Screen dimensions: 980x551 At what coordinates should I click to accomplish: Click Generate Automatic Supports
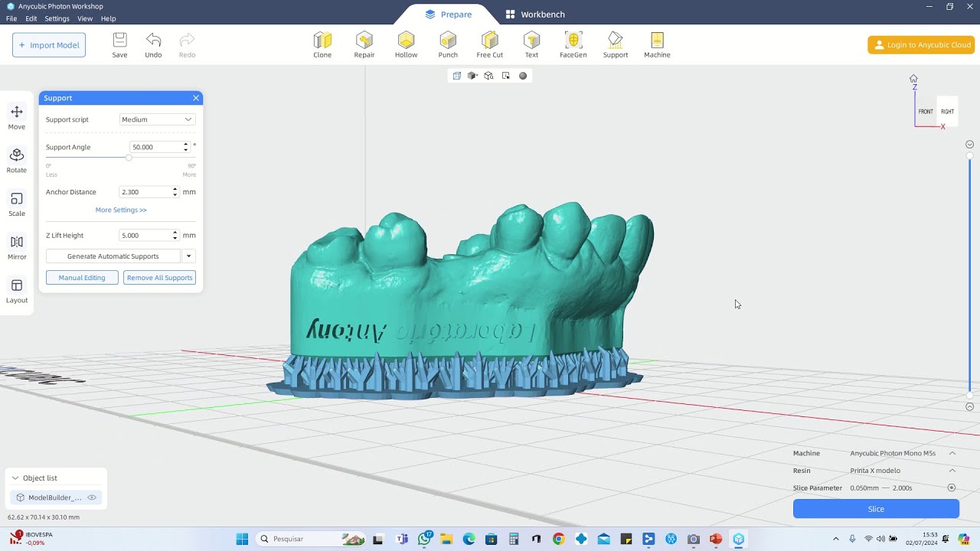coord(113,256)
